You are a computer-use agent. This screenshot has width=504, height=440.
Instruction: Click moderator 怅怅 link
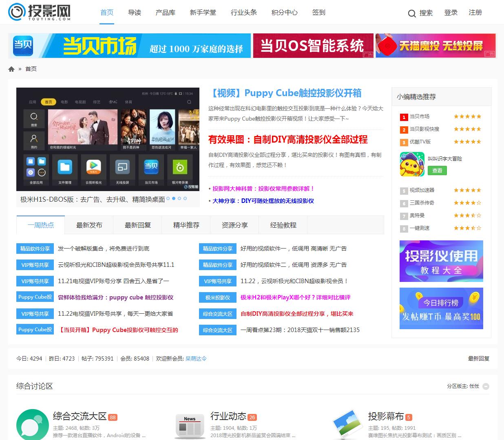tap(474, 386)
